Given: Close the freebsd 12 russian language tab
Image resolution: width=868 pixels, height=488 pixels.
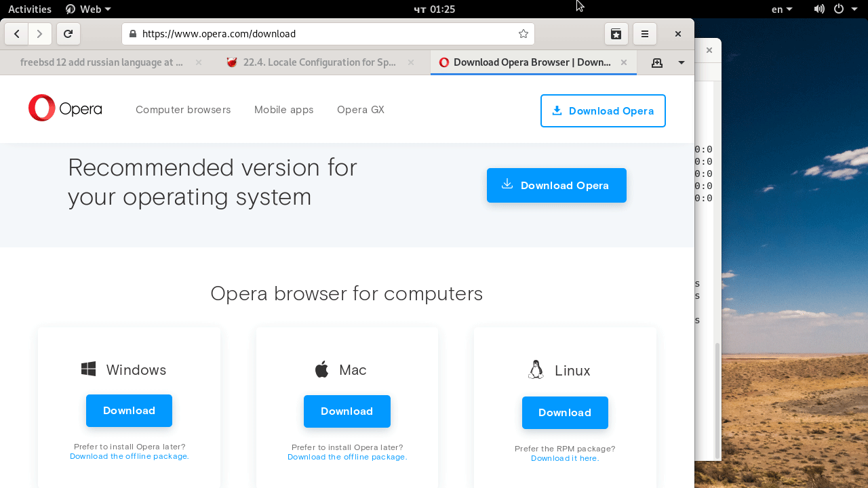Looking at the screenshot, I should (x=199, y=62).
